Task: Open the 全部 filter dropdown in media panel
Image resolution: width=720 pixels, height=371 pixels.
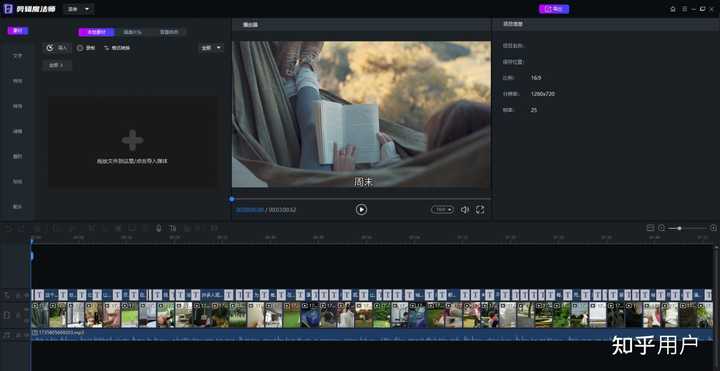Action: (211, 48)
